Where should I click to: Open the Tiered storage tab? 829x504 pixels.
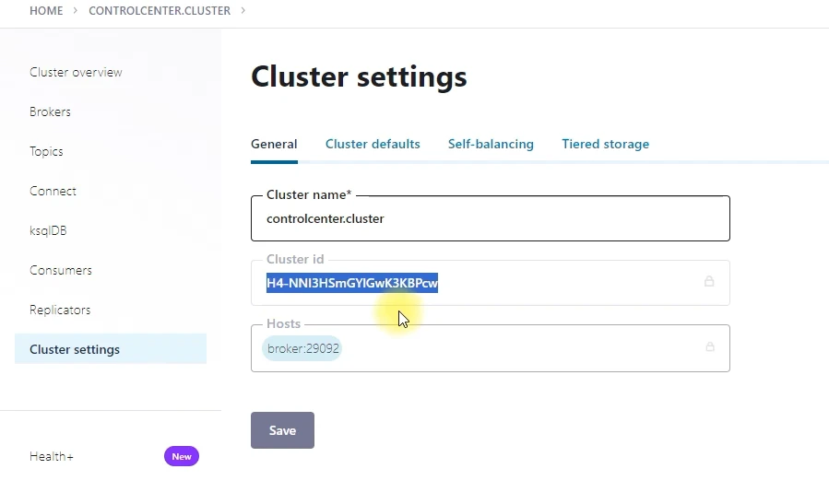(x=605, y=145)
